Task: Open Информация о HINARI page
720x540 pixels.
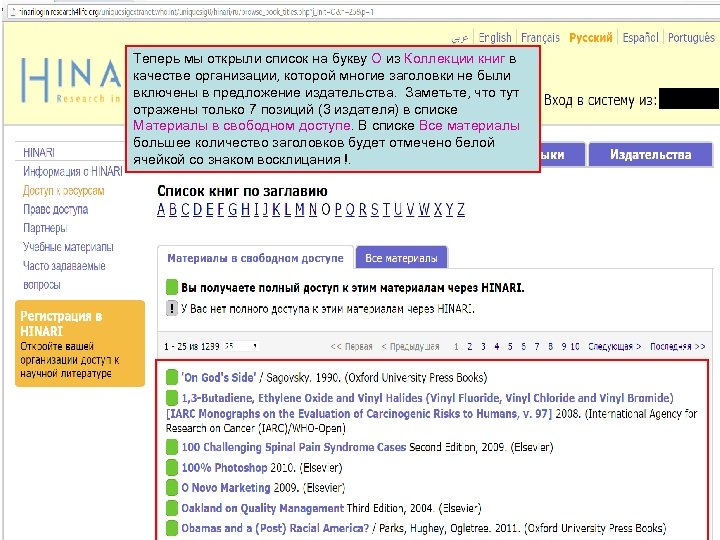Action: point(73,171)
